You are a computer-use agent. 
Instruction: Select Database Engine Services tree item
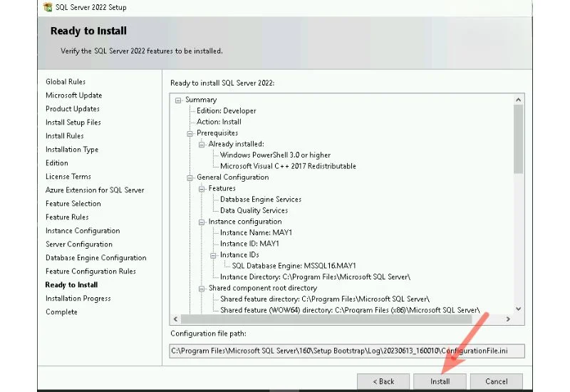pos(260,200)
